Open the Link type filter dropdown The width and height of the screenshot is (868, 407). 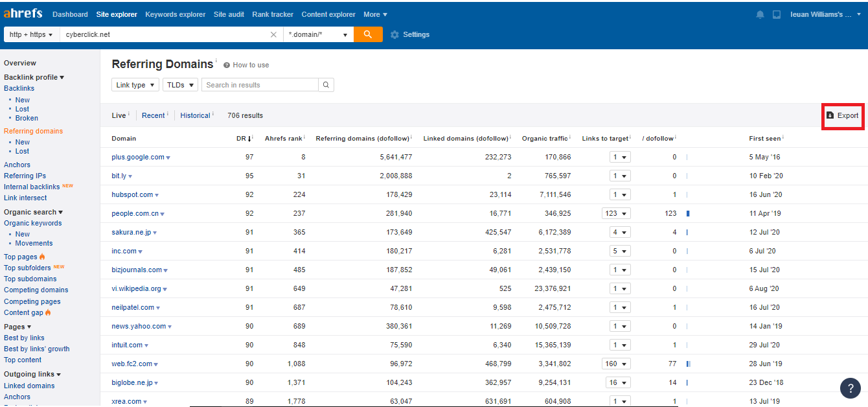[135, 85]
